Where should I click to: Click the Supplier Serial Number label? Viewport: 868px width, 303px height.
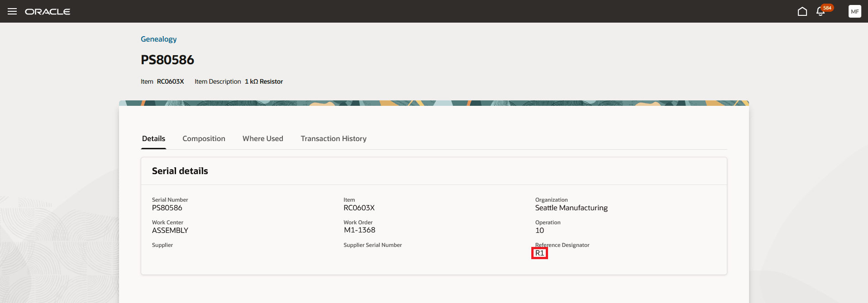coord(372,245)
